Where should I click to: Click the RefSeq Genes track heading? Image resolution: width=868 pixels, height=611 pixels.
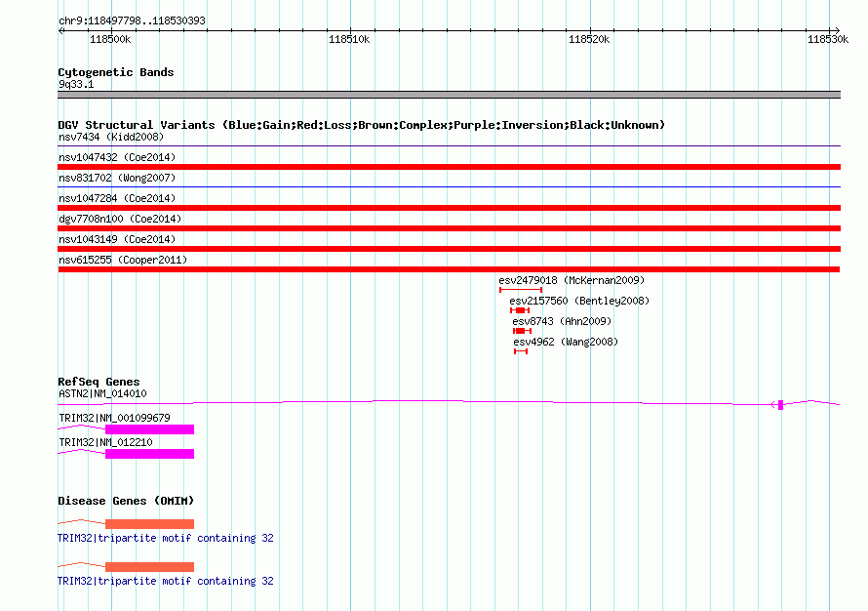tap(99, 382)
